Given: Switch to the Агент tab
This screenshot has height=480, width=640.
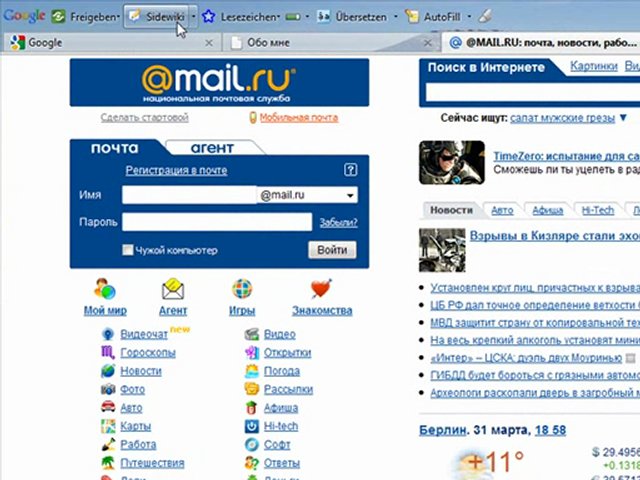Looking at the screenshot, I should [211, 148].
